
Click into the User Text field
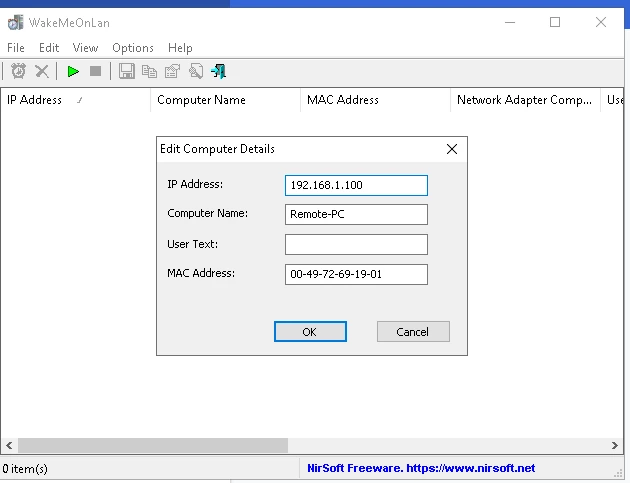tap(356, 244)
